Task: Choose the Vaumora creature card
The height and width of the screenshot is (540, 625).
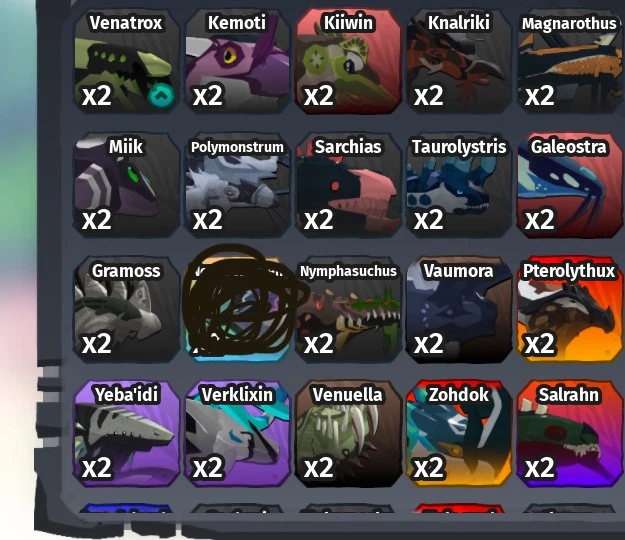Action: pyautogui.click(x=459, y=310)
